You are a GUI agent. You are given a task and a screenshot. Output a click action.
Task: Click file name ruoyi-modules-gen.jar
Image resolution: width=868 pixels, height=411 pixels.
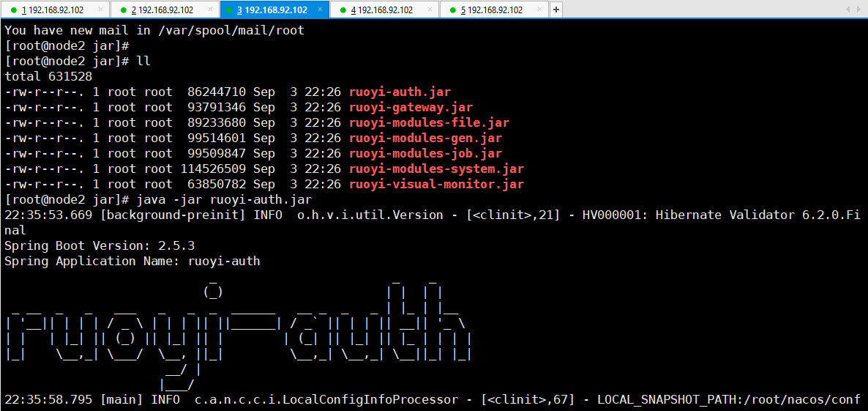(x=426, y=138)
